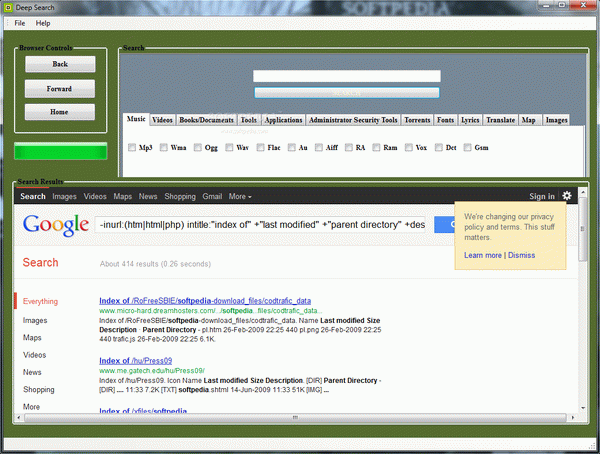The width and height of the screenshot is (600, 454).
Task: Filter by Maps in left sidebar
Action: [x=32, y=338]
